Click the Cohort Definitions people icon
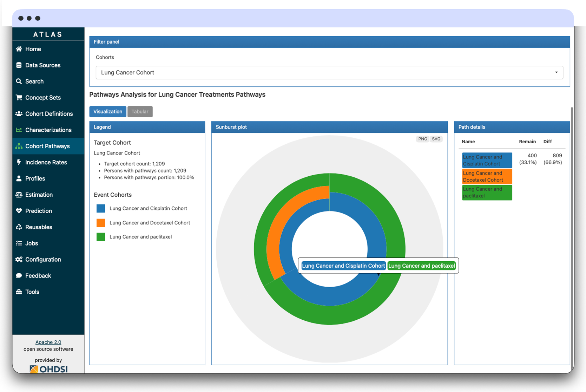 (x=19, y=113)
